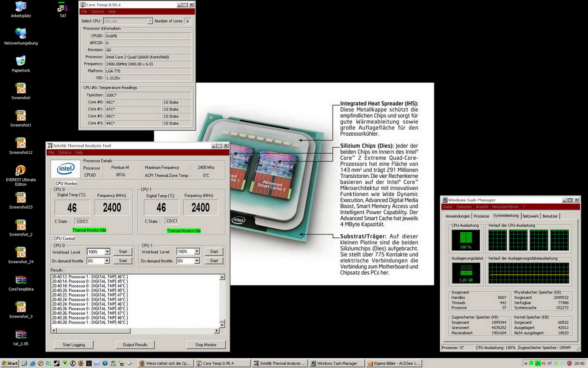Select the Screenshot12 file icon
This screenshot has width=588, height=368.
tap(21, 146)
